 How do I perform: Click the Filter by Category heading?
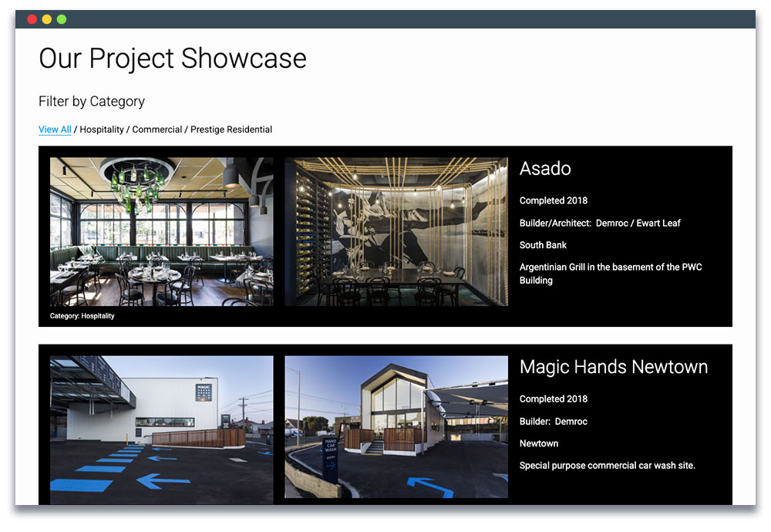coord(92,101)
